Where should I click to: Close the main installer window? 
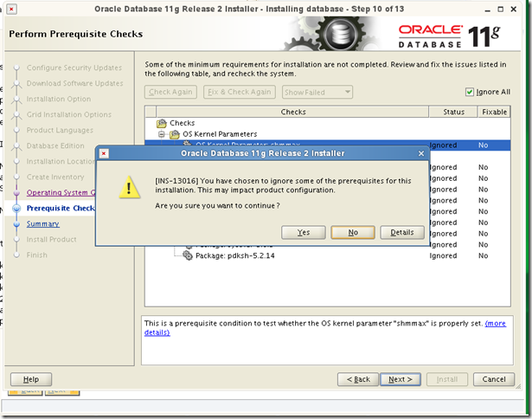click(x=514, y=10)
